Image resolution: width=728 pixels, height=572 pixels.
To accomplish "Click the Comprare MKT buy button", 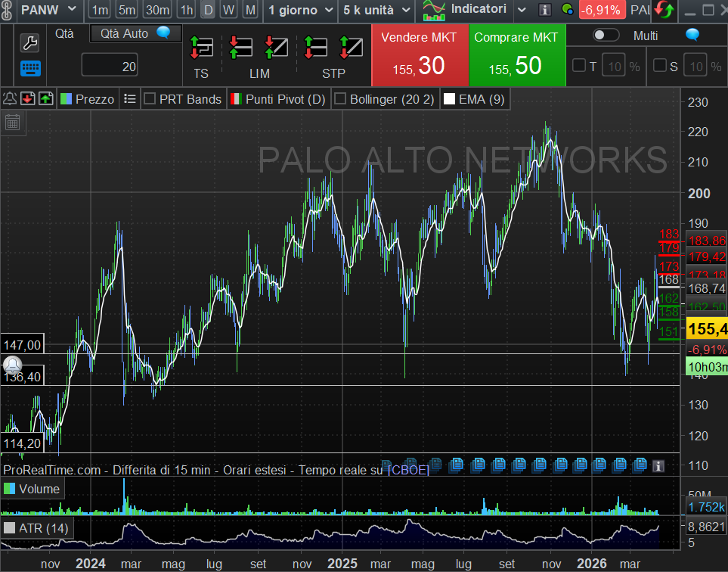I will 517,55.
